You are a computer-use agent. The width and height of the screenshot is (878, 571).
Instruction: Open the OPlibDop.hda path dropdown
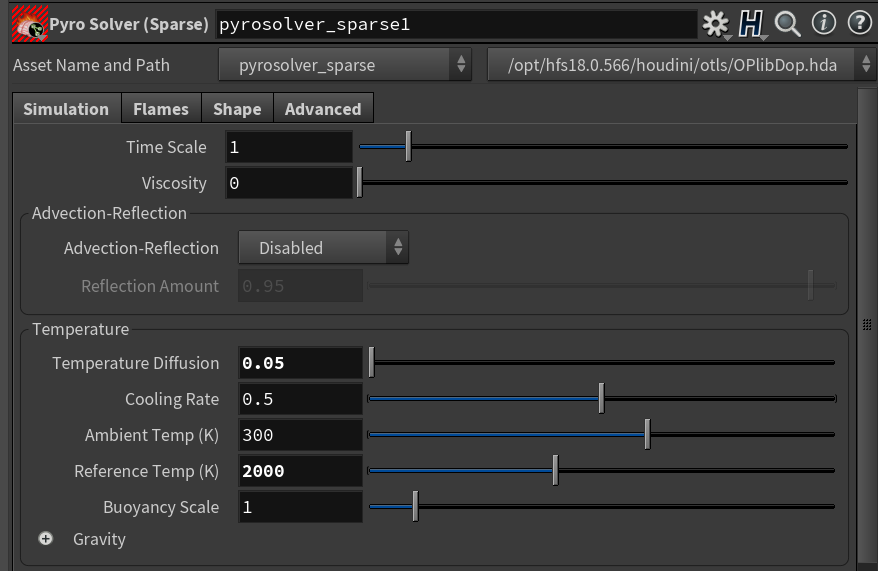(681, 65)
